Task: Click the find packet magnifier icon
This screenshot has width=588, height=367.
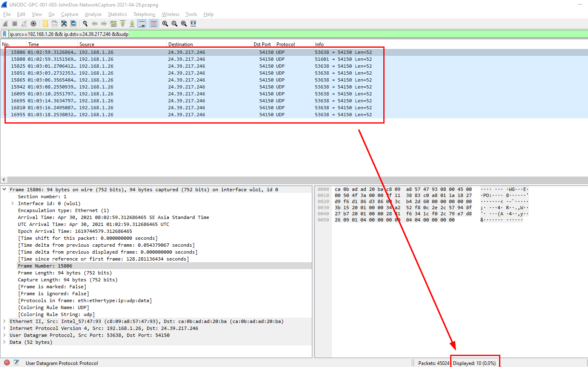Action: click(x=85, y=24)
